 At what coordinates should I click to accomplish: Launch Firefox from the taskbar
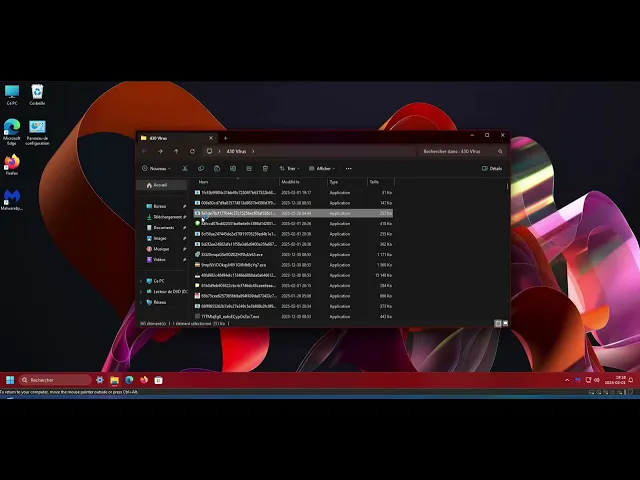click(x=144, y=380)
